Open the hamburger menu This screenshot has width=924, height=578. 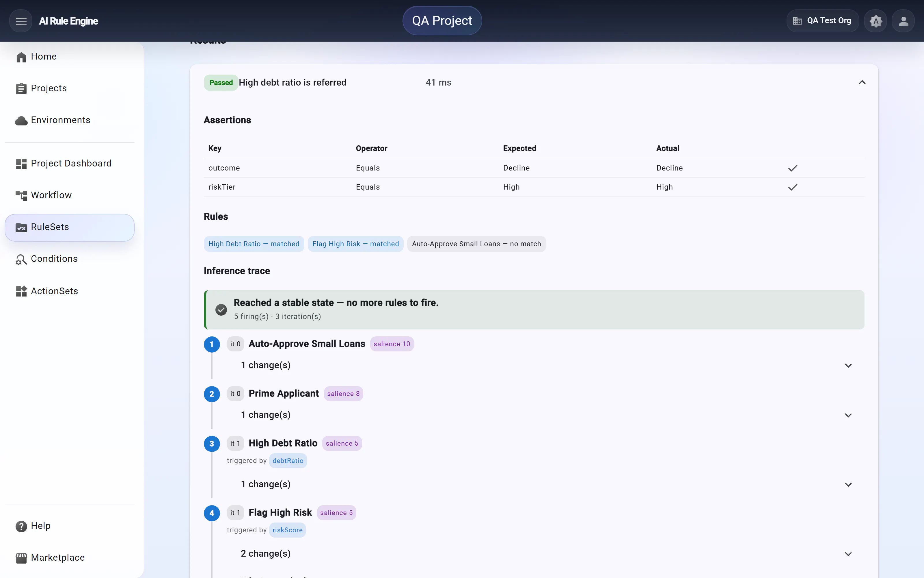[x=21, y=21]
